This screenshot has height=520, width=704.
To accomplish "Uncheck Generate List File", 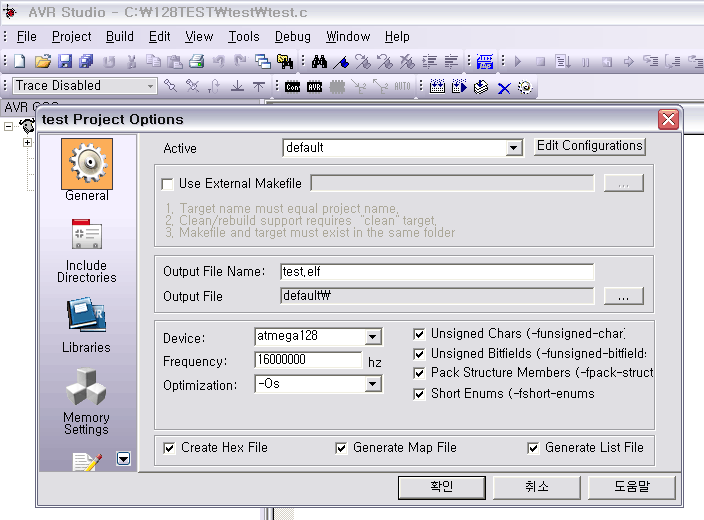I will (x=533, y=448).
